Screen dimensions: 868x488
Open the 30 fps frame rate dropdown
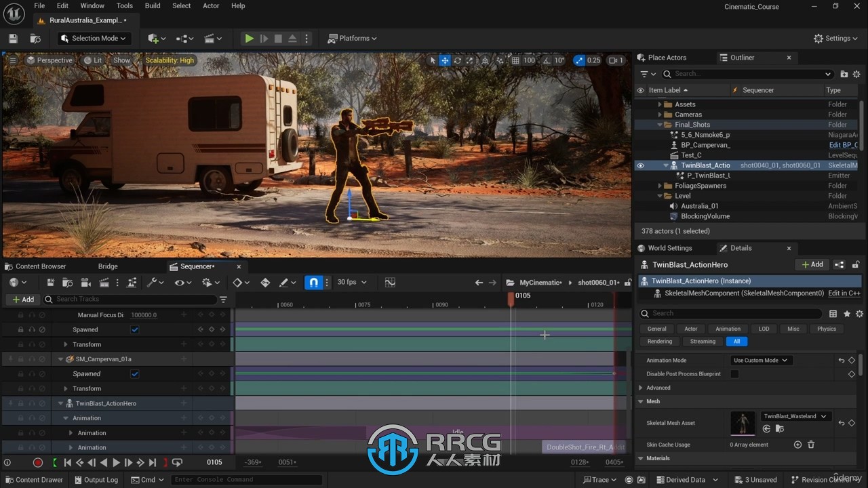pos(352,283)
